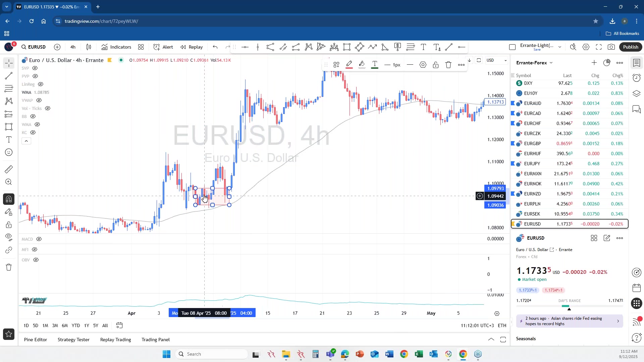Viewport: 644px width, 362px height.
Task: Toggle lock all drawing tools
Action: (x=9, y=225)
